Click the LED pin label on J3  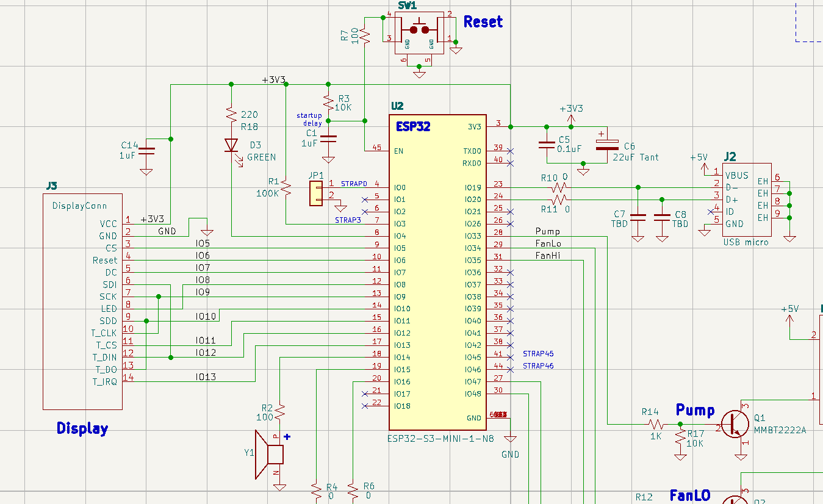click(x=109, y=309)
